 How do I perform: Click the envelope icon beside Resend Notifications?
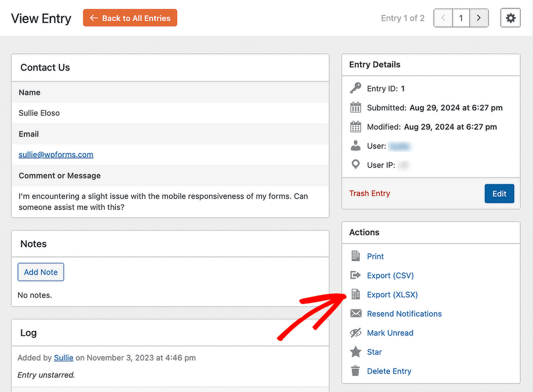click(355, 313)
